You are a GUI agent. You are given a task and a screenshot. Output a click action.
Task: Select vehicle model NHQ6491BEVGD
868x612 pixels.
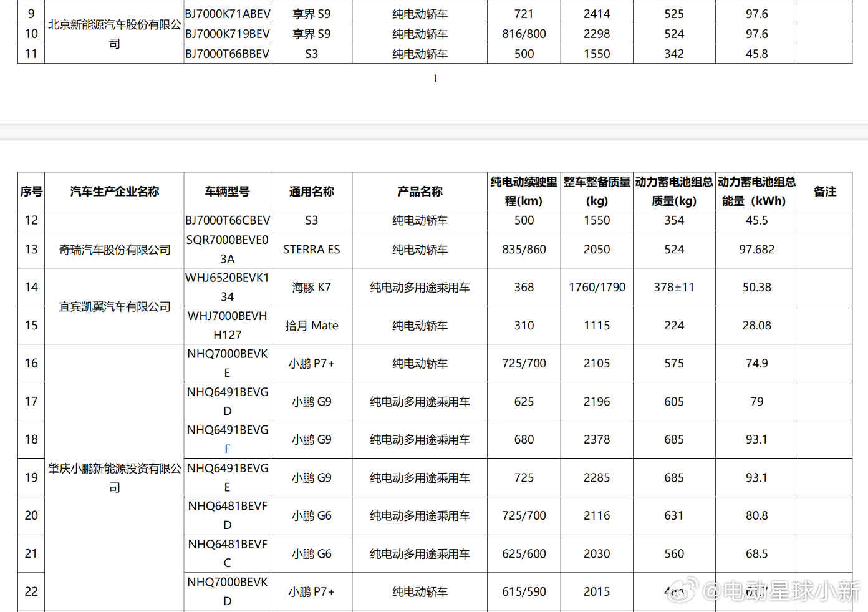(x=228, y=401)
